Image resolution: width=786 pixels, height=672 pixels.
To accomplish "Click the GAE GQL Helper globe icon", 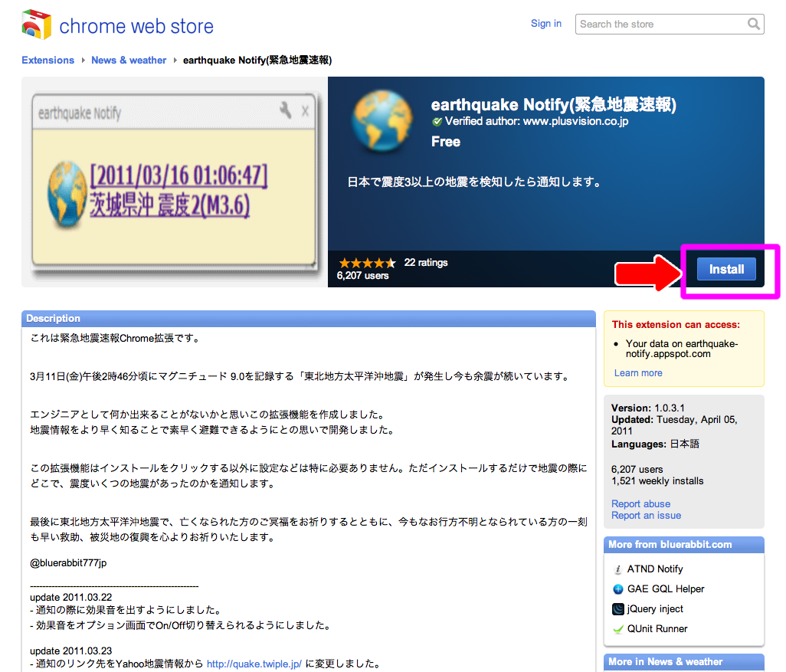I will (618, 589).
